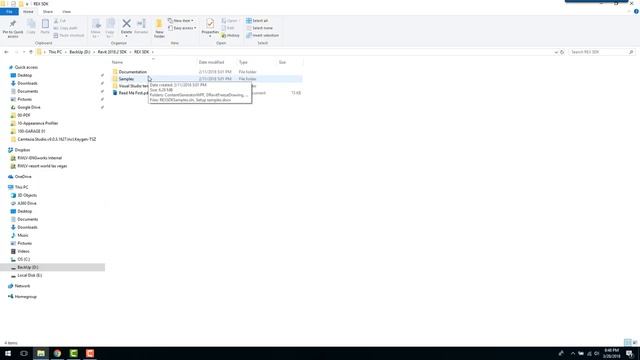Screen dimensions: 640x360
Task: Click the orange taskbar app icon
Action: click(90, 353)
